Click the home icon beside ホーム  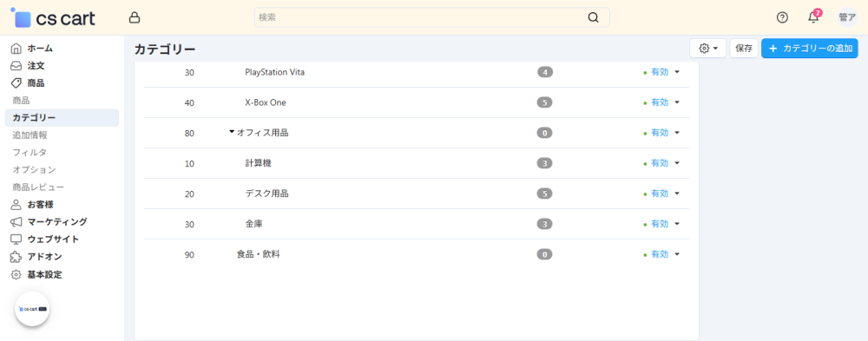coord(16,49)
